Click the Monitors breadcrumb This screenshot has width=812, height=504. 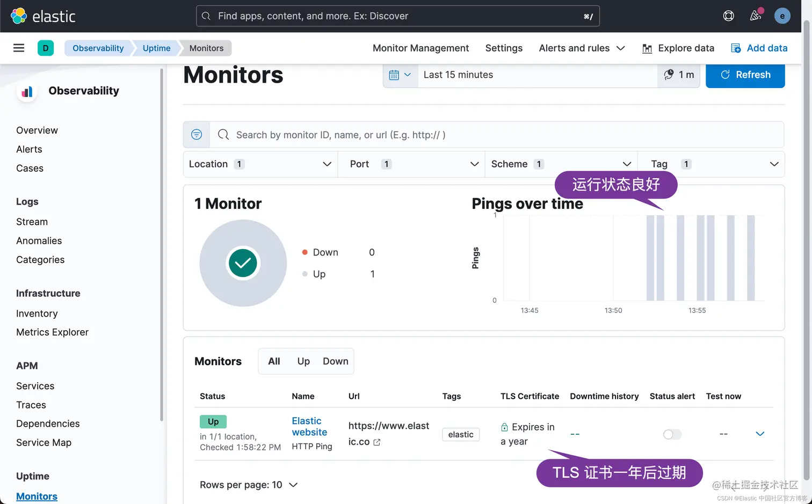tap(206, 48)
